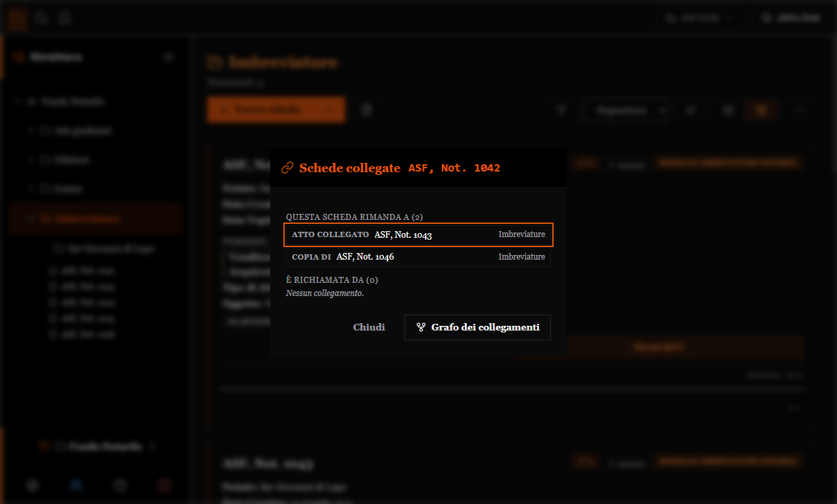Close the dialog with Chiudi
837x504 pixels.
click(x=369, y=327)
